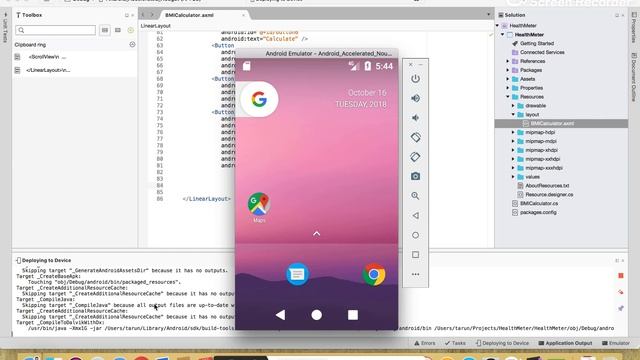Viewport: 640px width, 360px height.
Task: Collapse the Clipboard ring section
Action: tap(132, 44)
